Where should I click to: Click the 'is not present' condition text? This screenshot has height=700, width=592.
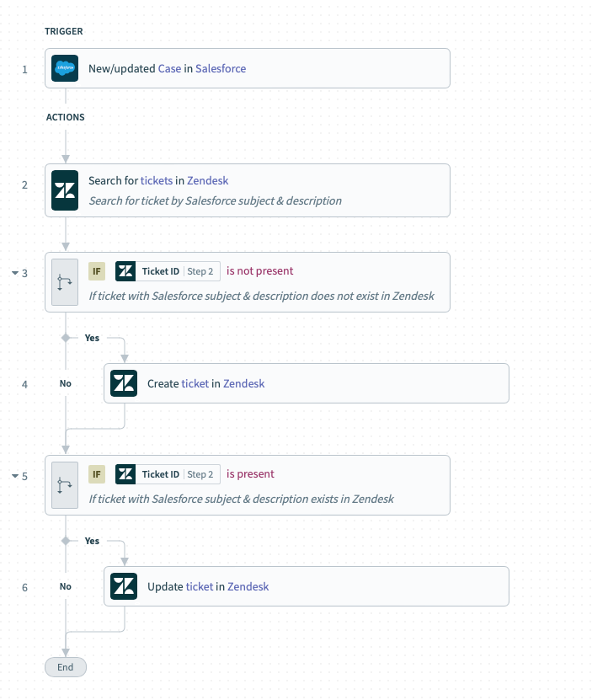click(x=260, y=271)
